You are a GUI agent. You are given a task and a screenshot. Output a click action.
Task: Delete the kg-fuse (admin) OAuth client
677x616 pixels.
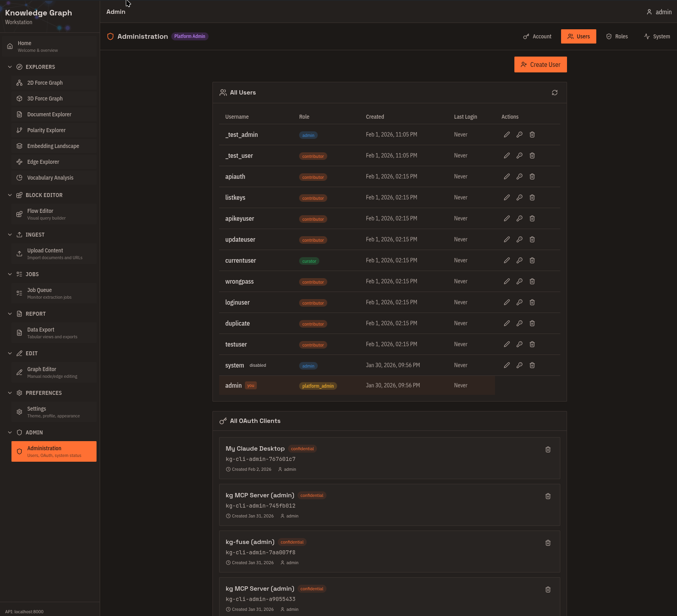point(548,543)
